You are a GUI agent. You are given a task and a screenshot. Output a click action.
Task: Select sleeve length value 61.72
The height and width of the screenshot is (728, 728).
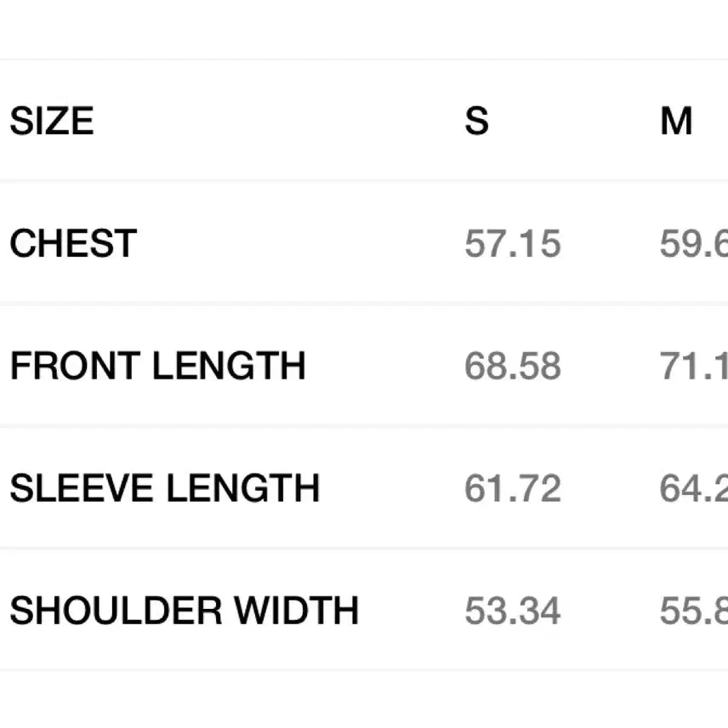pyautogui.click(x=513, y=488)
